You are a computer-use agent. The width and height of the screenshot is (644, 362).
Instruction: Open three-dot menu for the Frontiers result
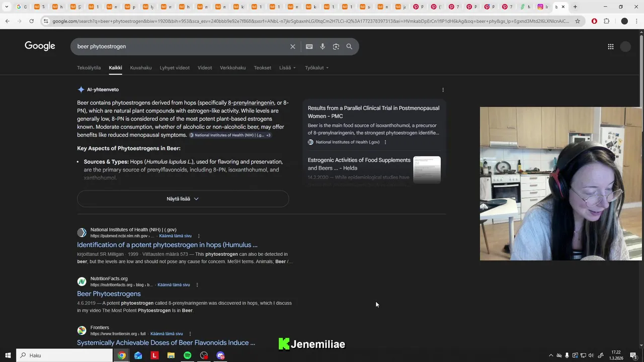[x=190, y=334]
